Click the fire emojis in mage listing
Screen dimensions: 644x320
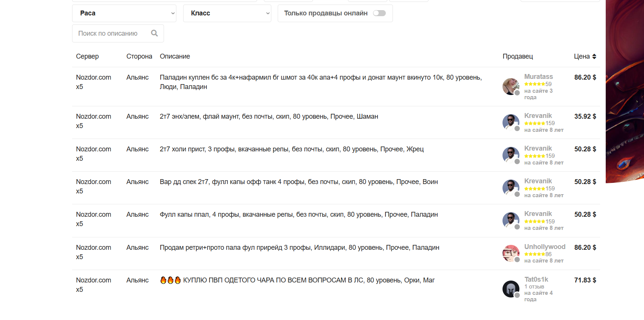[x=170, y=280]
